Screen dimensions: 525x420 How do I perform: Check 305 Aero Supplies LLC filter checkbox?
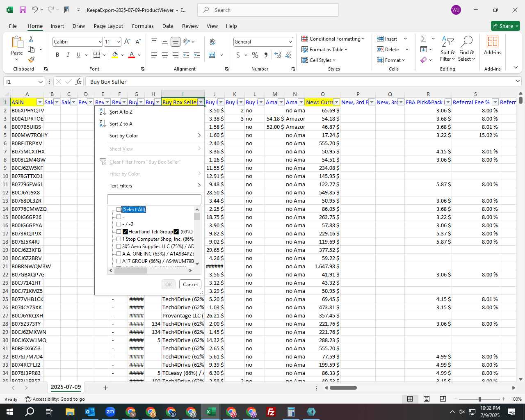pyautogui.click(x=119, y=247)
